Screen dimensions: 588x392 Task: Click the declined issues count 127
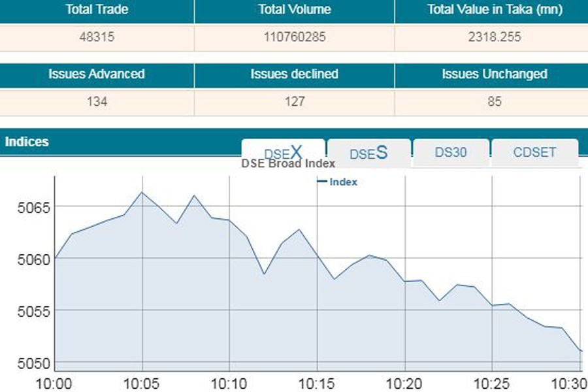coord(294,102)
